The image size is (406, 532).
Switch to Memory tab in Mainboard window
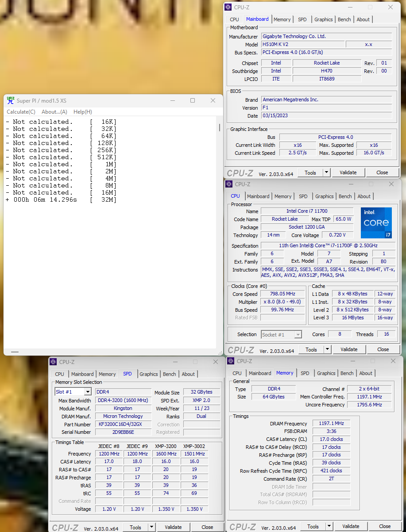point(282,19)
